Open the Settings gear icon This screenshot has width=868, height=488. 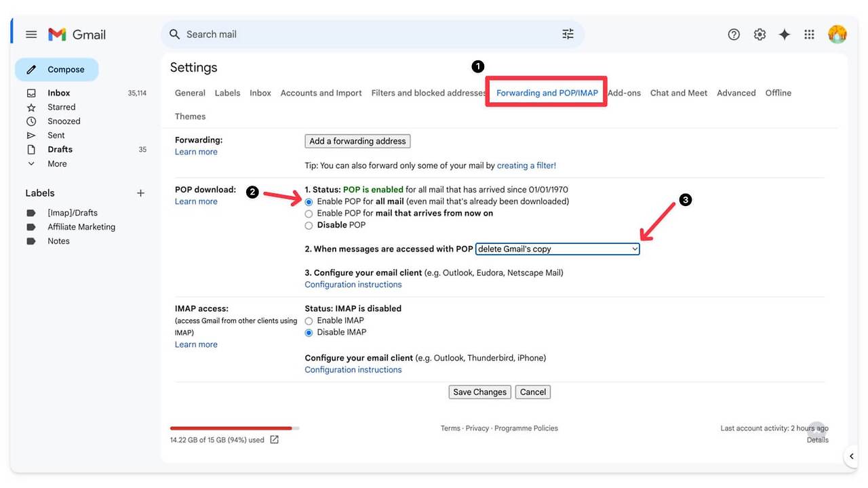pos(759,35)
